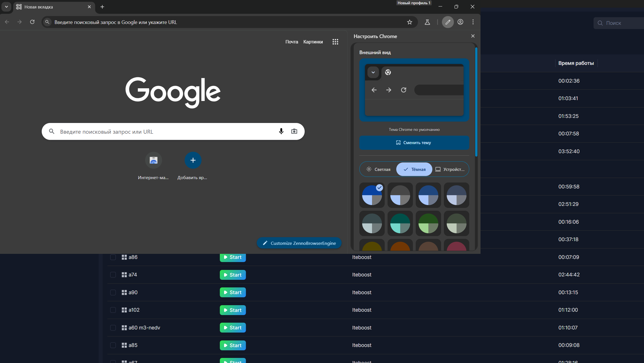Reload the page in Chrome toolbar
Viewport: 644px width, 363px height.
pyautogui.click(x=32, y=22)
